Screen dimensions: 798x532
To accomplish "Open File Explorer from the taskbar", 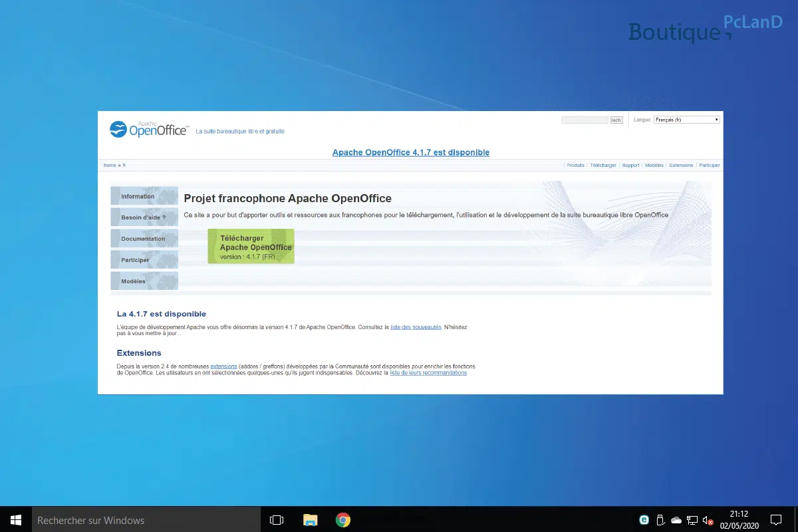I will coord(310,519).
